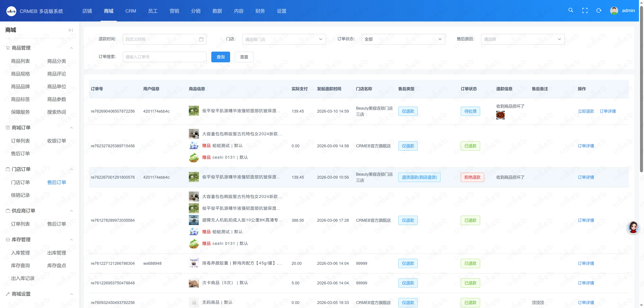Image resolution: width=644 pixels, height=308 pixels.
Task: Open the 门店 store select dropdown
Action: [x=284, y=39]
